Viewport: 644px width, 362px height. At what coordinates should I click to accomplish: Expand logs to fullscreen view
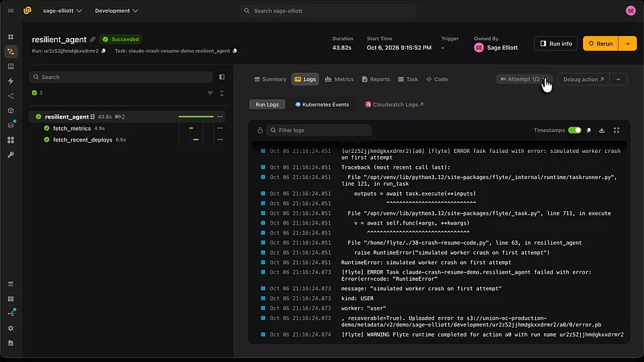(x=616, y=130)
